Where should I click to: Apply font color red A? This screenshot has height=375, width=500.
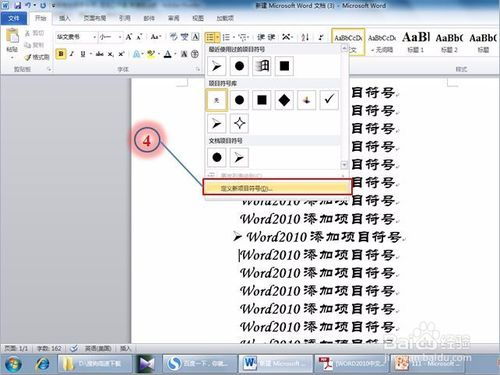pyautogui.click(x=169, y=54)
